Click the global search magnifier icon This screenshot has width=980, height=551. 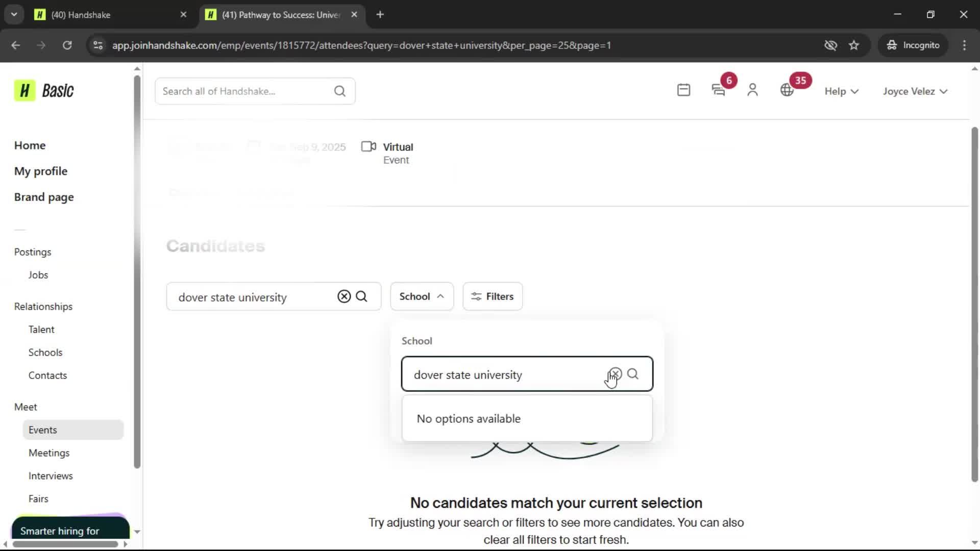point(340,91)
